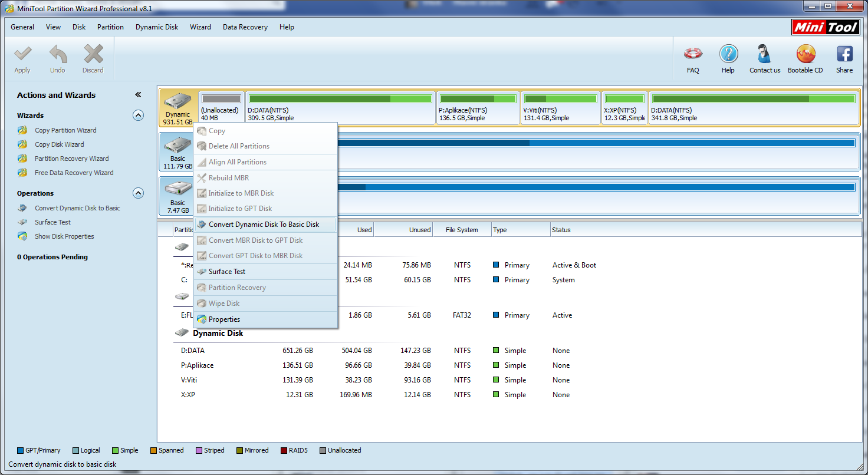Click the Convert Dynamic Disk to Basic sidebar icon
868x475 pixels.
tap(22, 208)
